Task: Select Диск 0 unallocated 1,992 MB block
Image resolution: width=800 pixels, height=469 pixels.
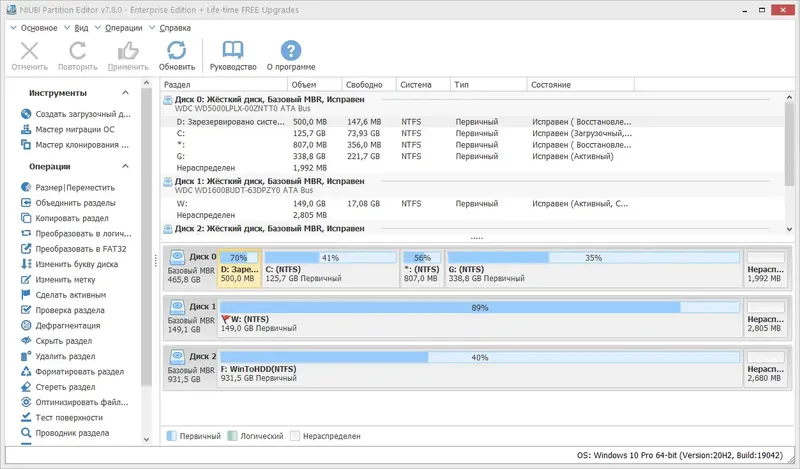Action: pyautogui.click(x=765, y=268)
